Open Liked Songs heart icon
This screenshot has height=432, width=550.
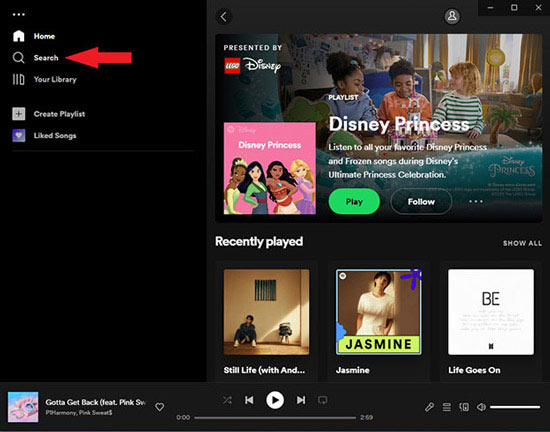(x=19, y=135)
